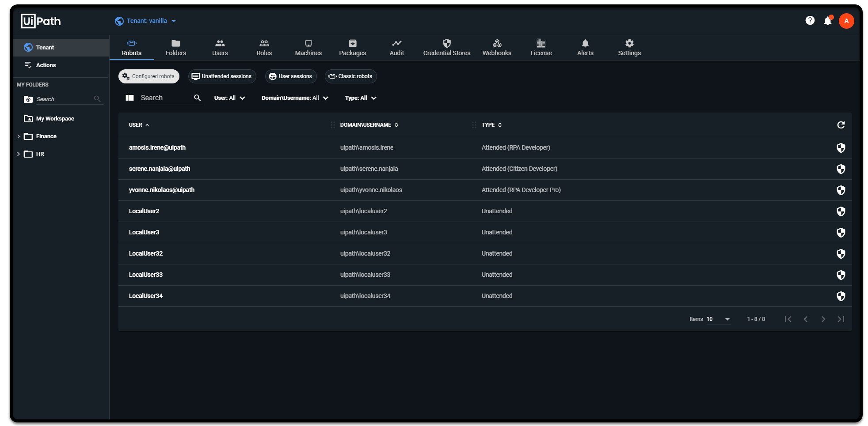Select the Credential Stores icon
Viewport: 868px width, 426px height.
pos(446,43)
